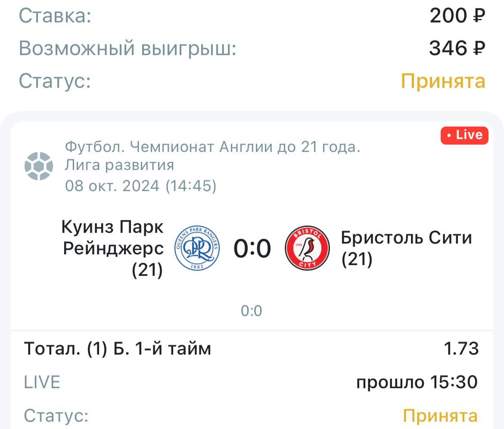Viewport: 504px width, 429px height.
Task: Open the league title 'Чемпионат Англии до 21 года'
Action: tap(212, 148)
